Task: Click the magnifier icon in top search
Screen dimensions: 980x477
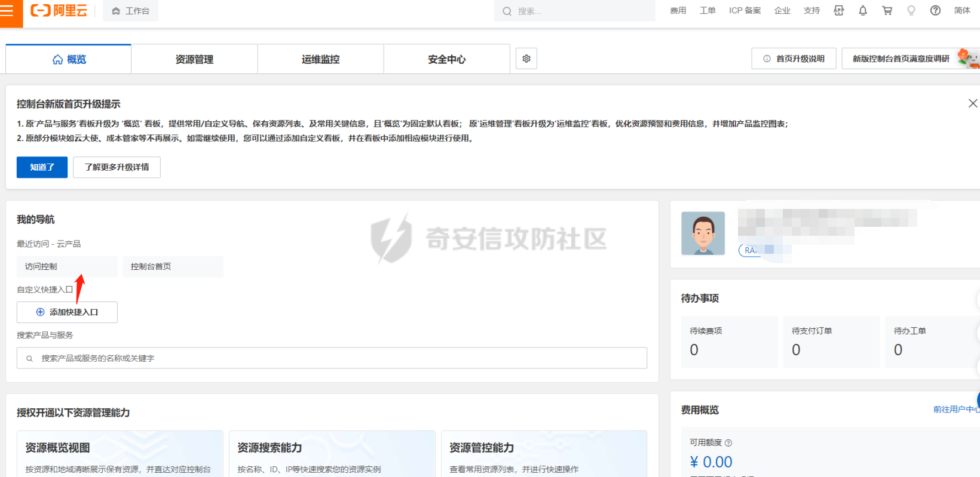Action: (x=507, y=11)
